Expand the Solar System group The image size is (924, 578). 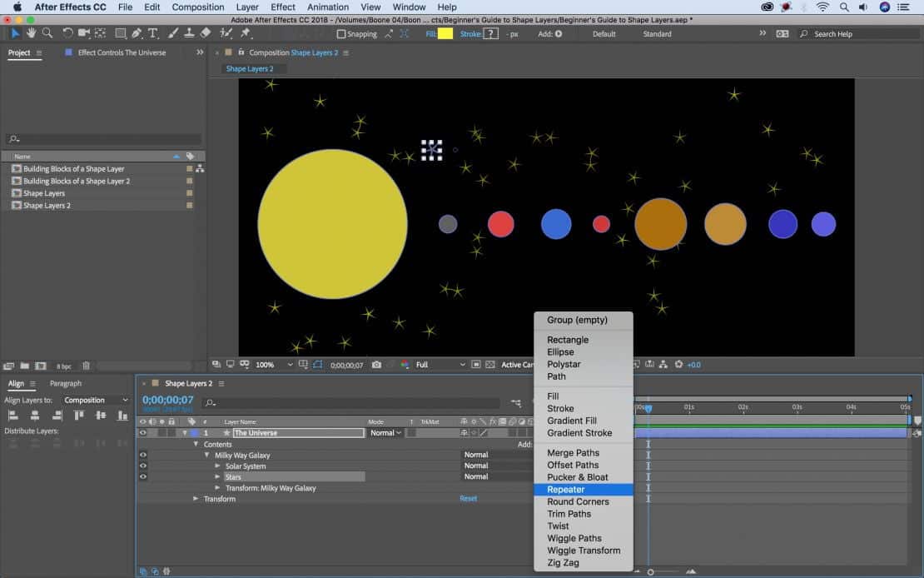pos(218,466)
